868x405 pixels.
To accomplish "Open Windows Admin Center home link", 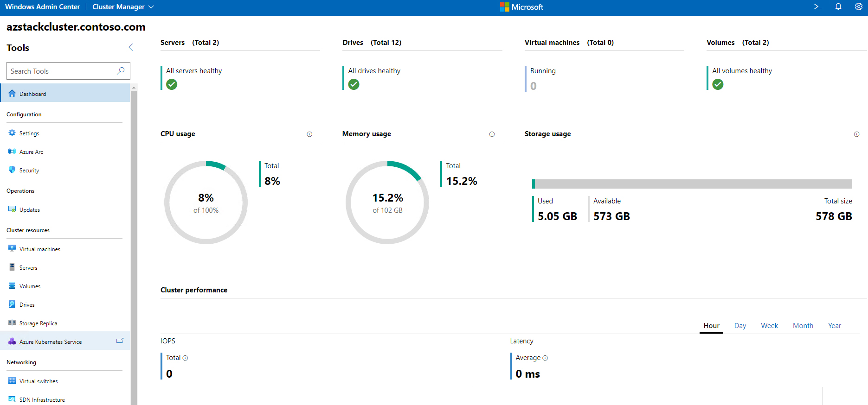I will (x=42, y=7).
